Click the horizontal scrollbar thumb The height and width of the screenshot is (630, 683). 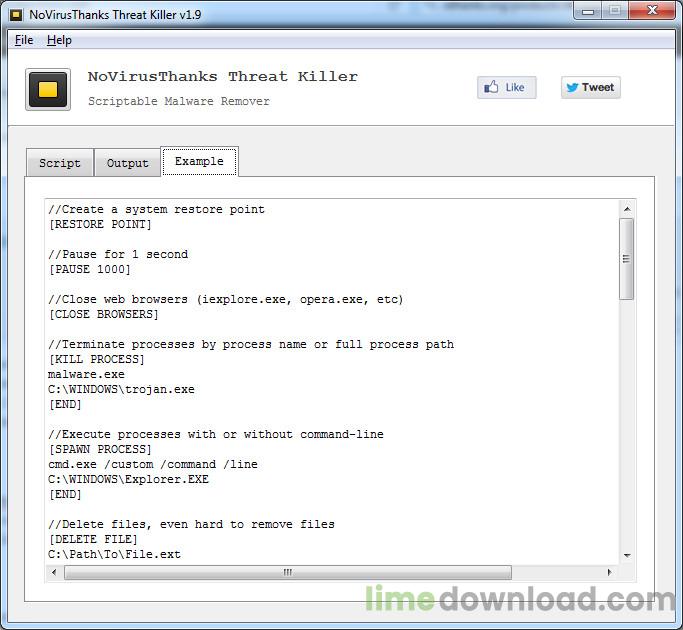tap(288, 573)
